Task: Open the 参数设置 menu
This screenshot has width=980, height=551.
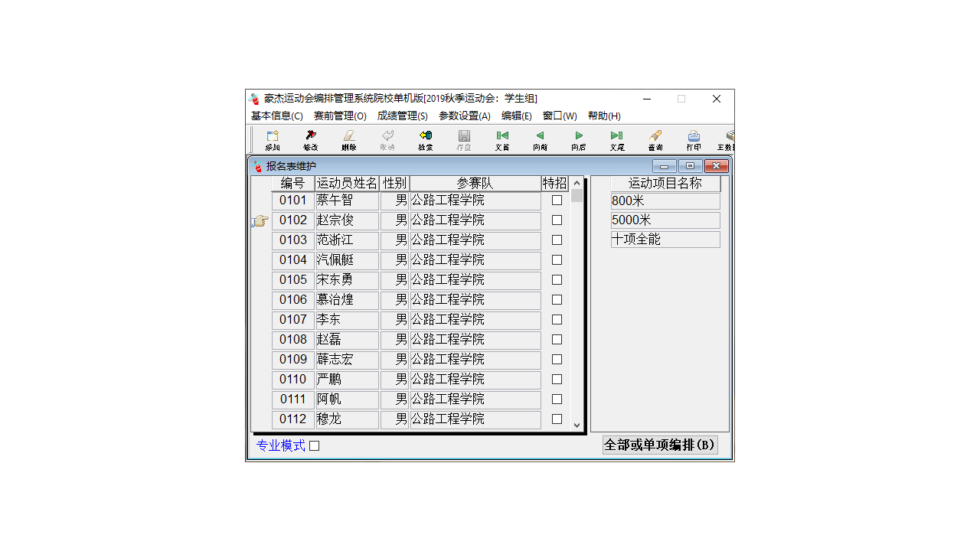Action: coord(462,116)
